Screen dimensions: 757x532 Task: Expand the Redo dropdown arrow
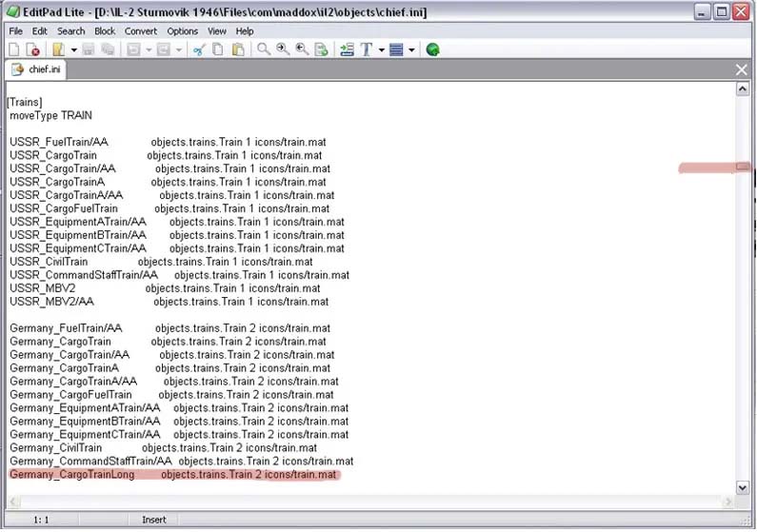tap(179, 49)
